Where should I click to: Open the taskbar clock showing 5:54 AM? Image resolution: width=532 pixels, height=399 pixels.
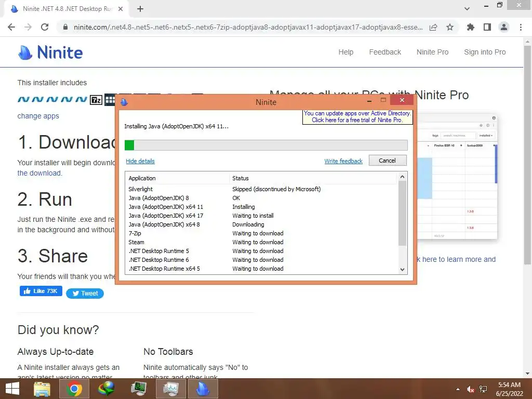point(509,389)
